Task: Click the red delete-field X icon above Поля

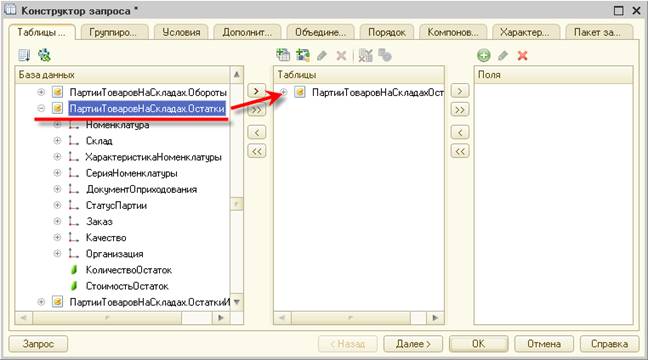Action: (522, 55)
